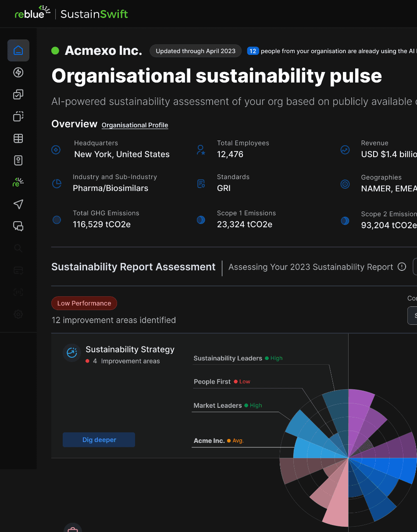The image size is (417, 532).
Task: Click the lightning bolt sidebar icon
Action: point(18,72)
